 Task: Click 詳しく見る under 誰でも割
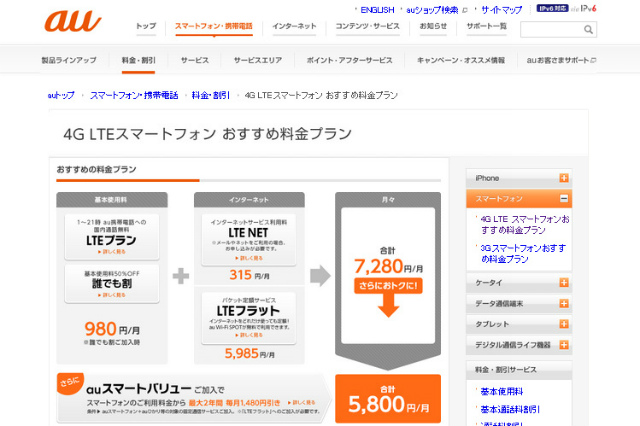(111, 295)
